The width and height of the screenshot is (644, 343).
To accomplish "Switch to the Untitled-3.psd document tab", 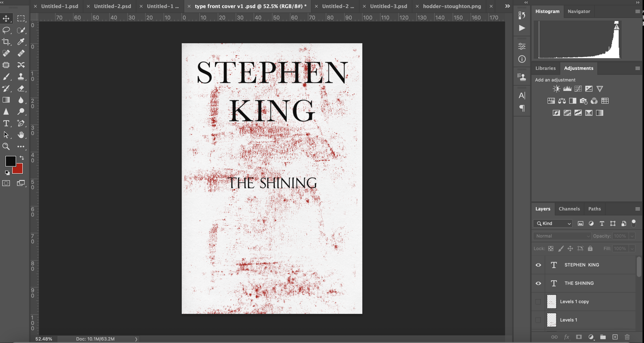I will point(388,6).
